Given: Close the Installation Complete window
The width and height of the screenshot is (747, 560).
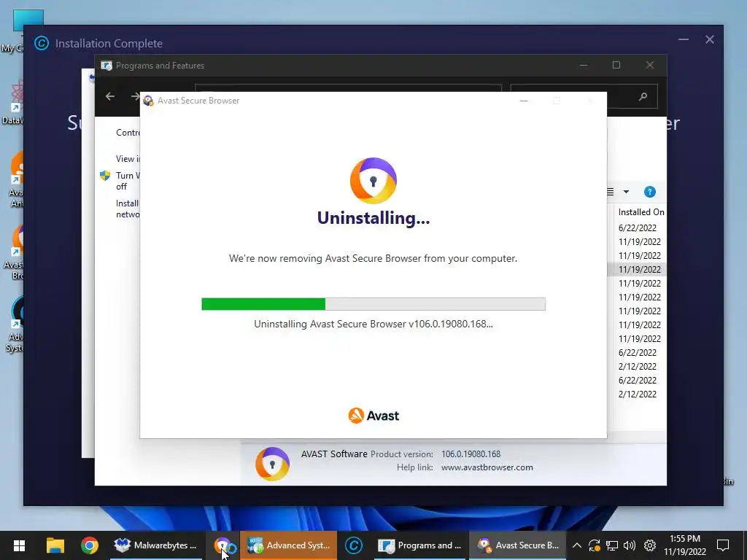Looking at the screenshot, I should pyautogui.click(x=710, y=39).
